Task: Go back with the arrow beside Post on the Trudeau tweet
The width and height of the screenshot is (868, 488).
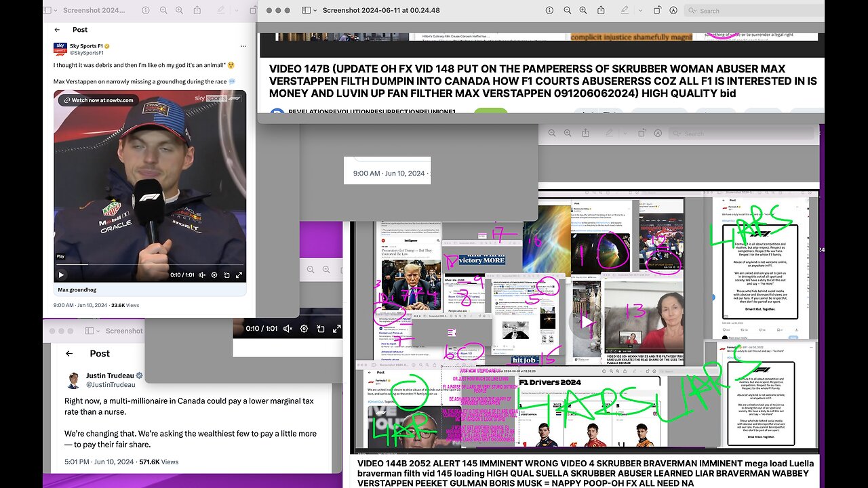Action: 68,354
